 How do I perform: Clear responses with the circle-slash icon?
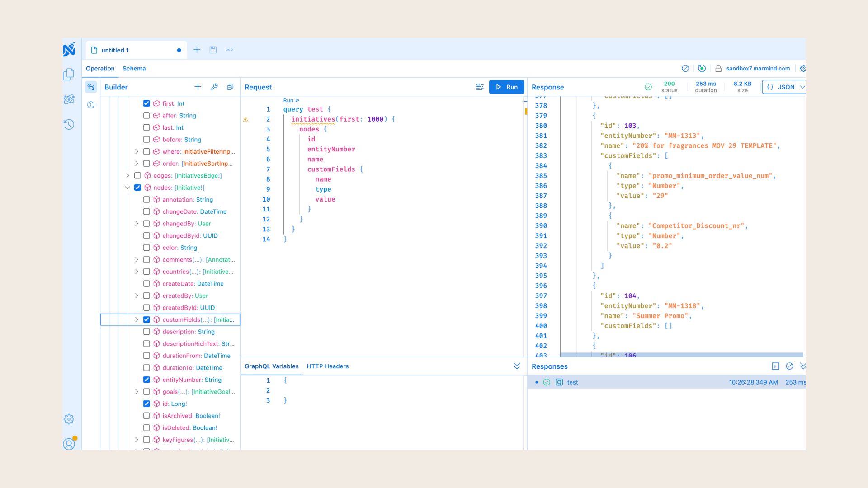[789, 366]
